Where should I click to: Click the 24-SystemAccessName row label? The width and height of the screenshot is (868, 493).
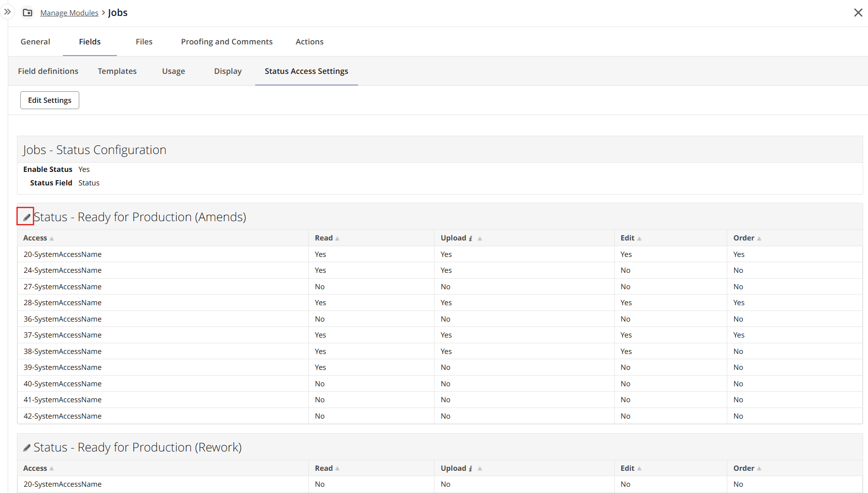point(62,270)
